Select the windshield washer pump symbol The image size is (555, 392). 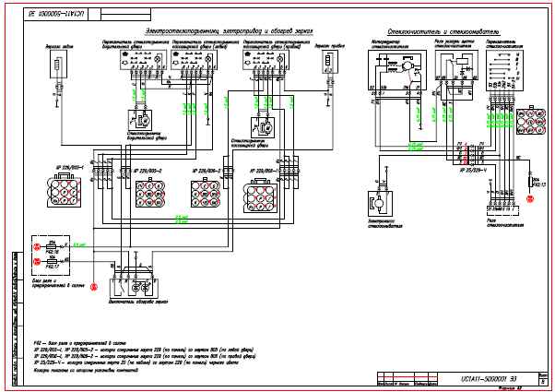(381, 204)
